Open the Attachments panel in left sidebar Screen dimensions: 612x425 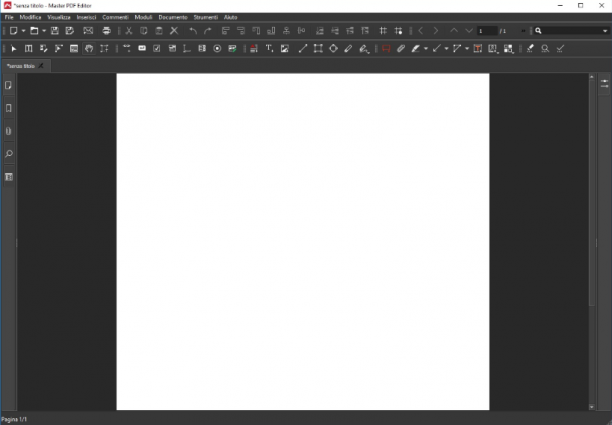(x=9, y=131)
